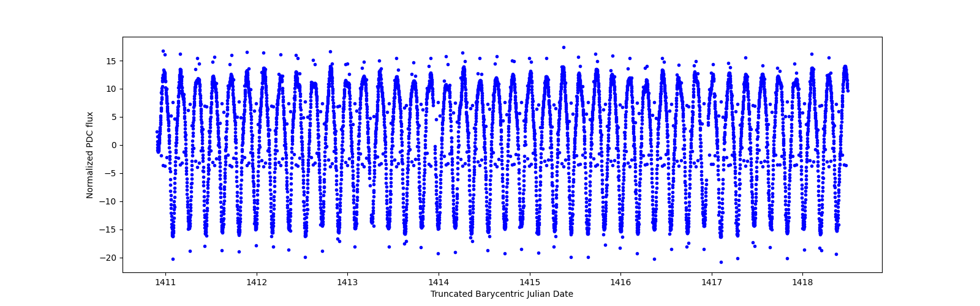
Task: Click the x-axis tick label 1416
Action: pos(620,283)
